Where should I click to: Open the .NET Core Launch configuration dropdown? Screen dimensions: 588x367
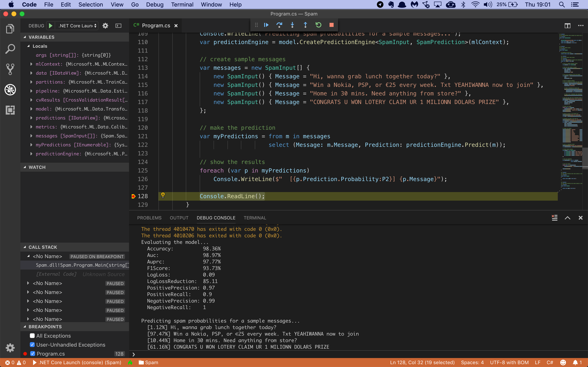click(77, 26)
